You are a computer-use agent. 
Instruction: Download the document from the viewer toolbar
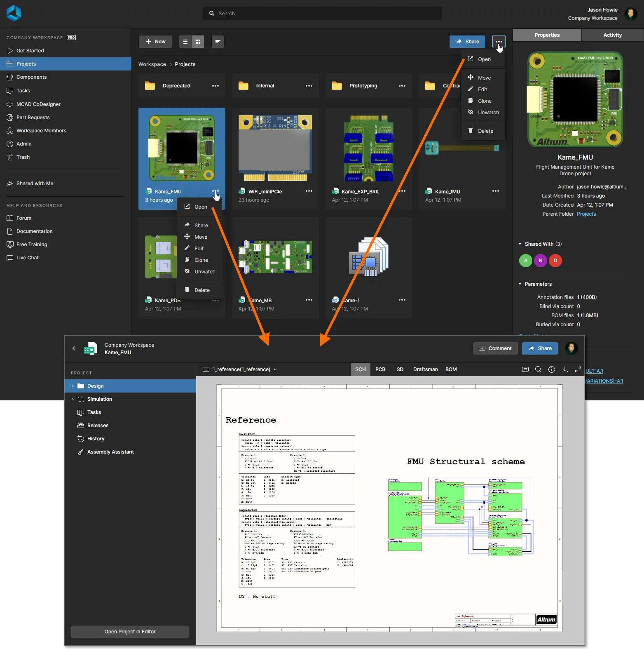click(x=565, y=369)
